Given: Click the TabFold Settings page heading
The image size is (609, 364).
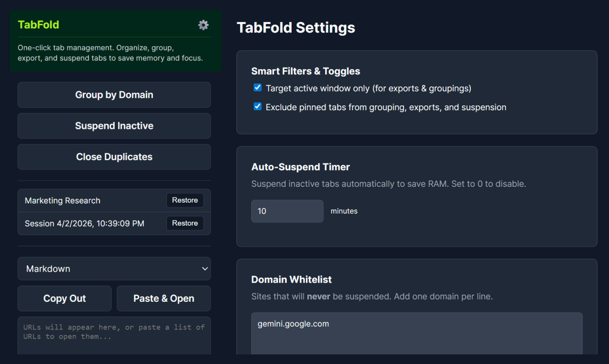Looking at the screenshot, I should (296, 28).
